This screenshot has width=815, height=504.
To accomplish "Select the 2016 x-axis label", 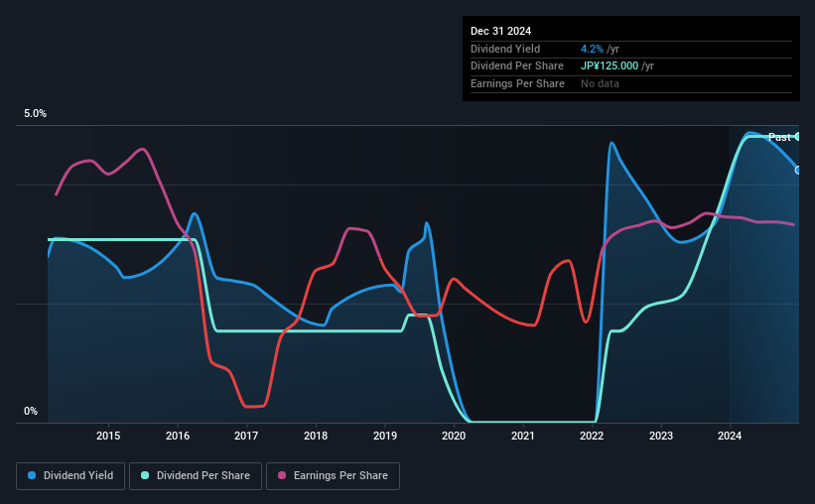I will pos(178,436).
